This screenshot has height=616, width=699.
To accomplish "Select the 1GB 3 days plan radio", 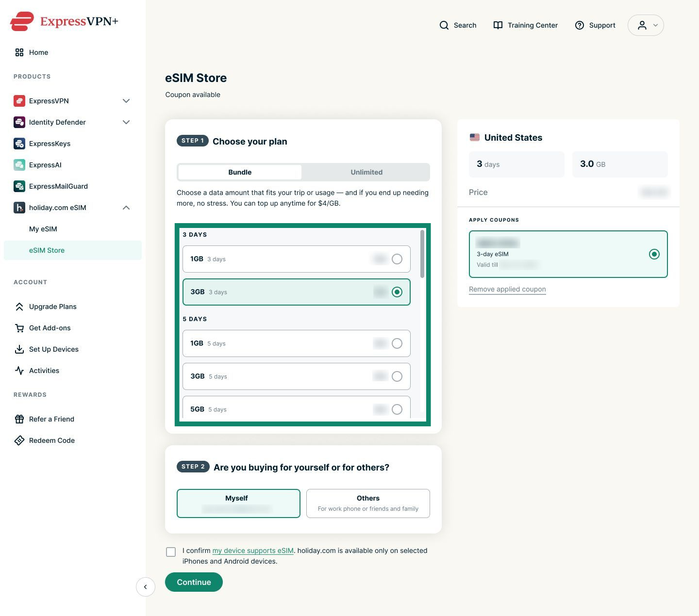I will click(397, 259).
